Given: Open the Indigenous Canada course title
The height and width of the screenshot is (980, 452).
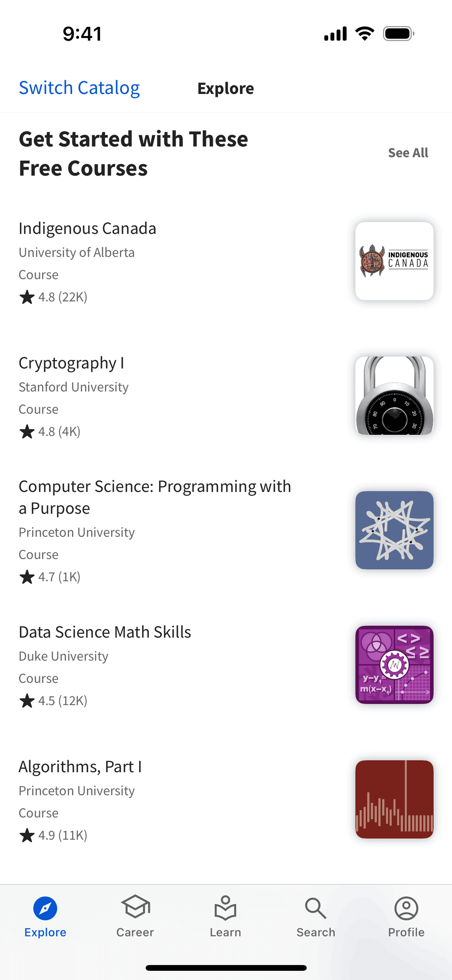Looking at the screenshot, I should point(87,229).
